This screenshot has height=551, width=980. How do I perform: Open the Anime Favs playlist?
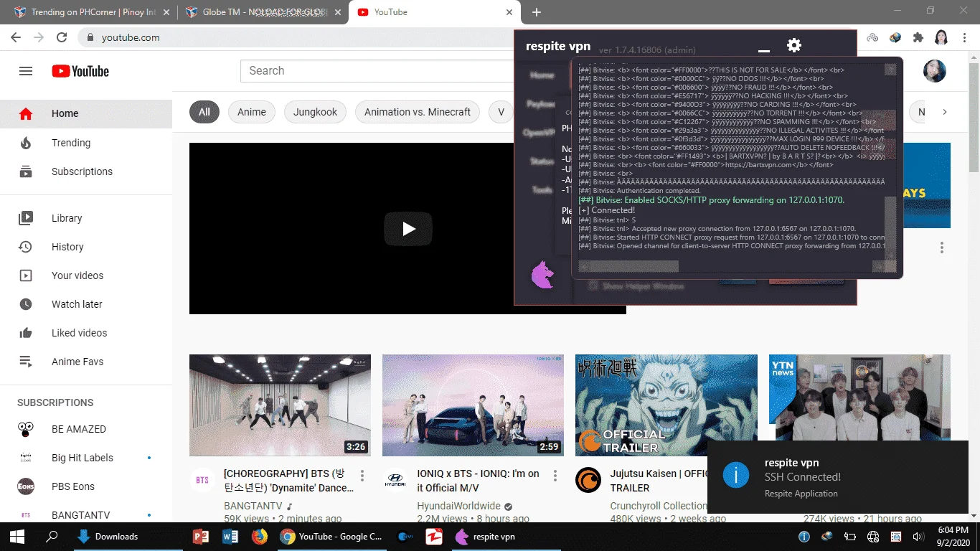click(86, 362)
